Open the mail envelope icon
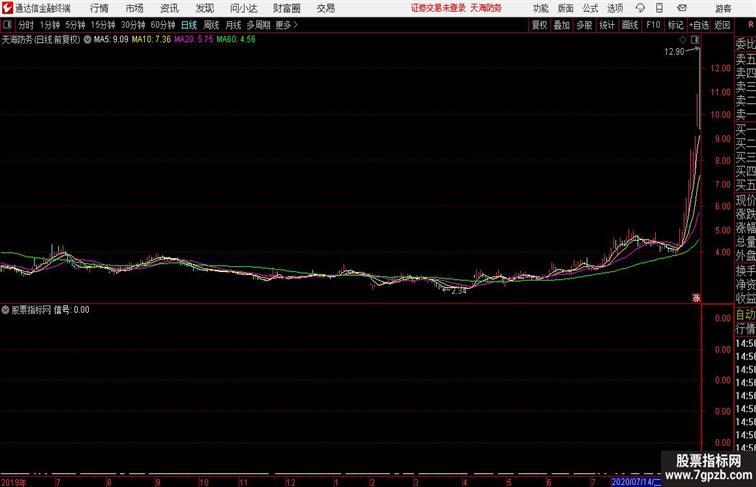756x487 pixels. click(682, 8)
